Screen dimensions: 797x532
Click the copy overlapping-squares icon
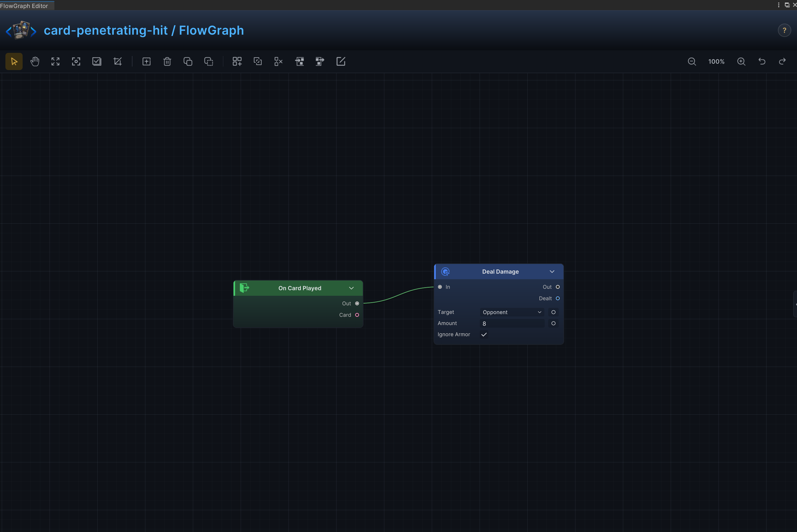click(188, 61)
